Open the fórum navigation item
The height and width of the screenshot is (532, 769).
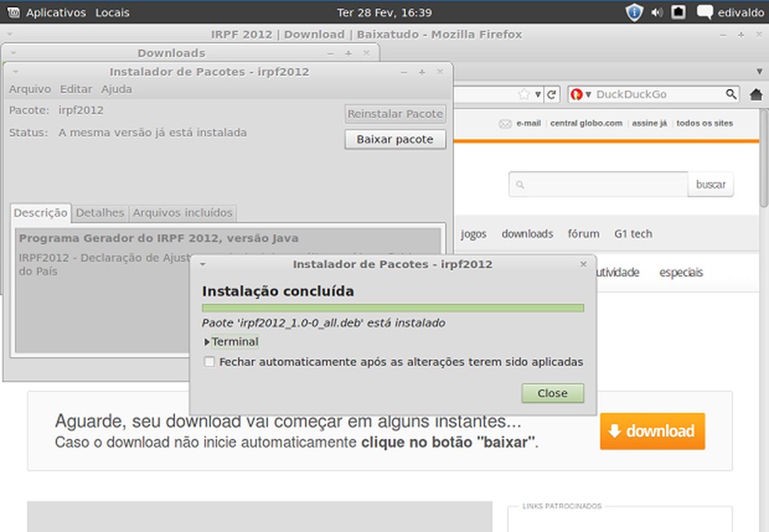click(584, 234)
